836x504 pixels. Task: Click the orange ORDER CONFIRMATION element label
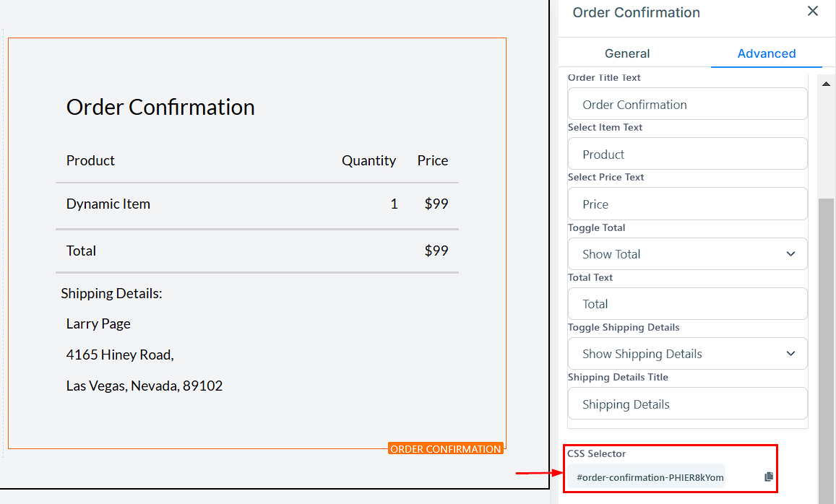(x=445, y=449)
